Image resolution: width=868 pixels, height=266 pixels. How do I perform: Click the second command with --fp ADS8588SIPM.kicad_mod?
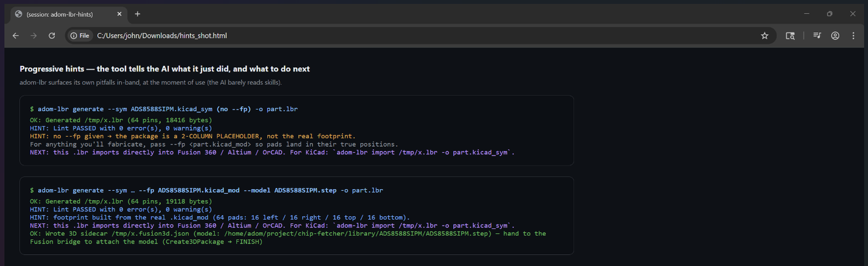(207, 190)
